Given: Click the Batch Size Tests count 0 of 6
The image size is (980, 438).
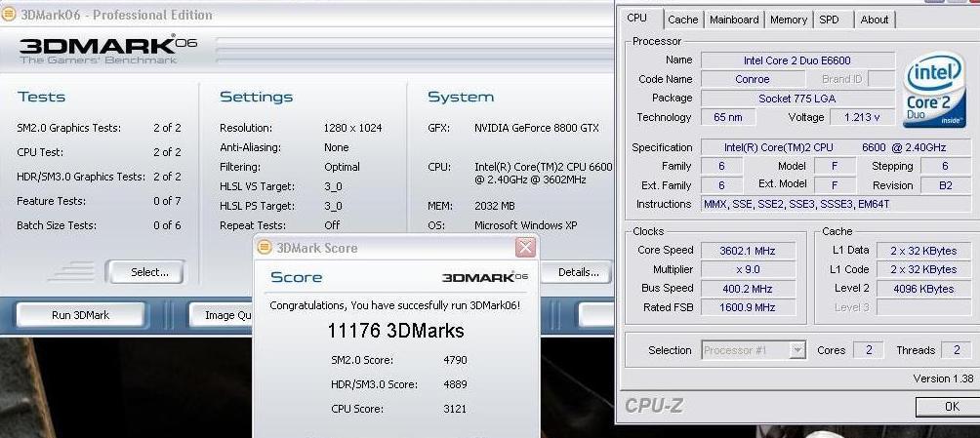Looking at the screenshot, I should tap(167, 225).
